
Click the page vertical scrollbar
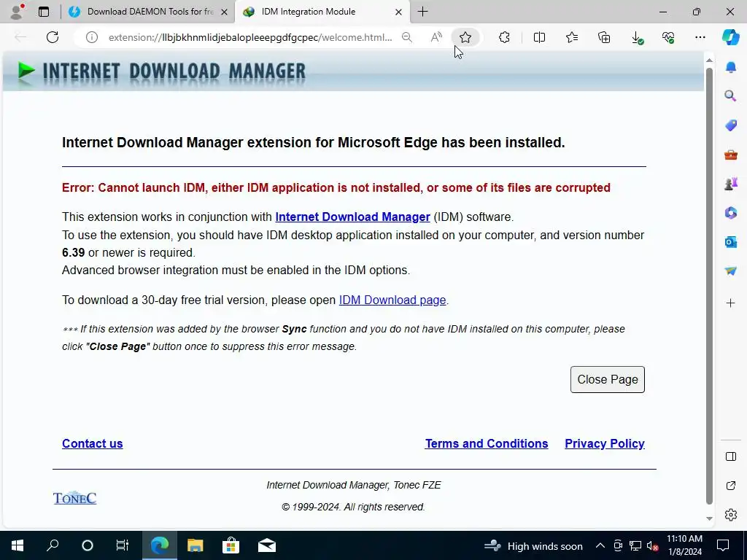[x=709, y=286]
